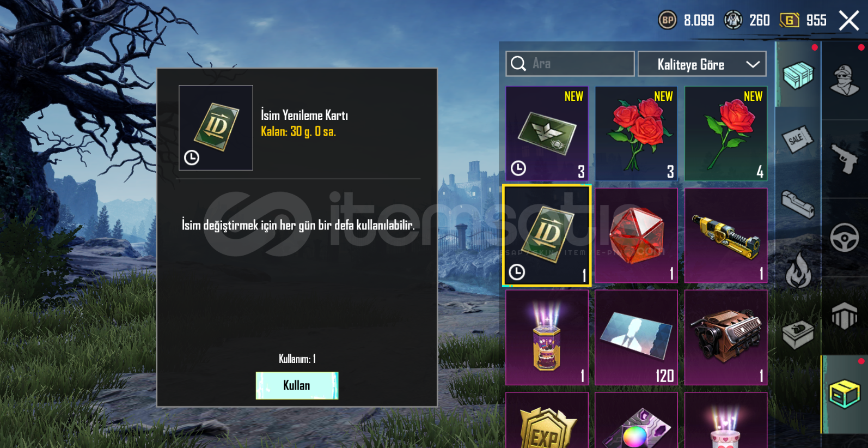Screen dimensions: 868x448
Task: Close the inventory with X button
Action: [x=849, y=21]
